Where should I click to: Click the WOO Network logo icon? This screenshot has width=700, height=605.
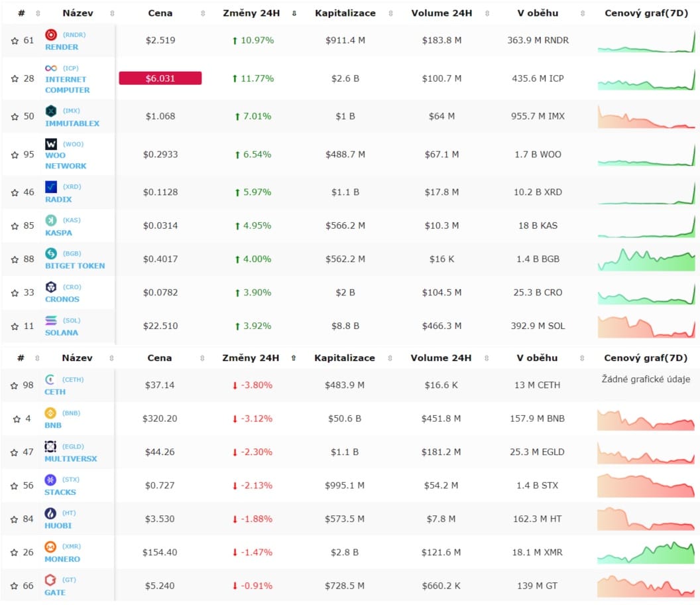point(51,144)
